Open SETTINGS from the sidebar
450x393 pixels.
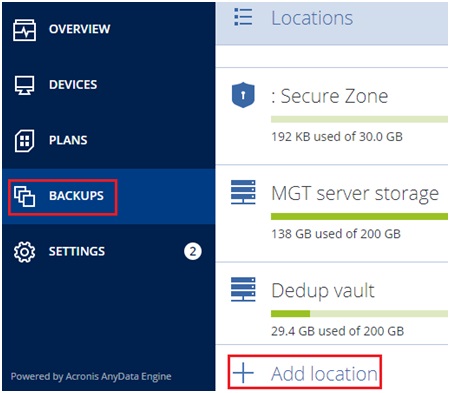pos(77,251)
